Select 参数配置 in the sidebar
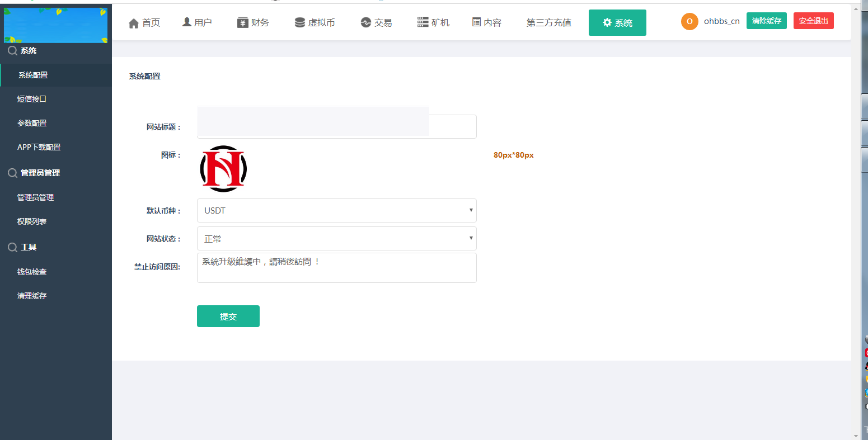 (x=32, y=123)
